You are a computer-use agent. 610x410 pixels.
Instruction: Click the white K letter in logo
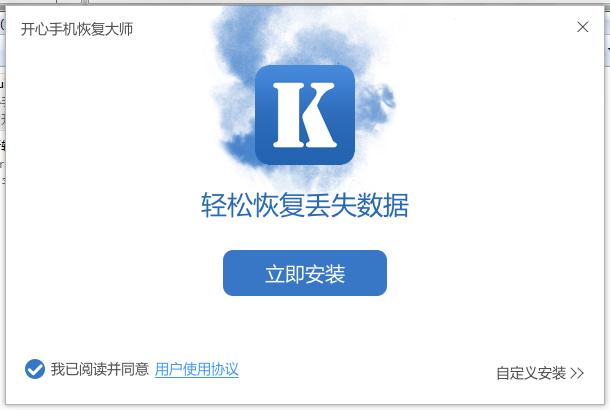(x=305, y=115)
